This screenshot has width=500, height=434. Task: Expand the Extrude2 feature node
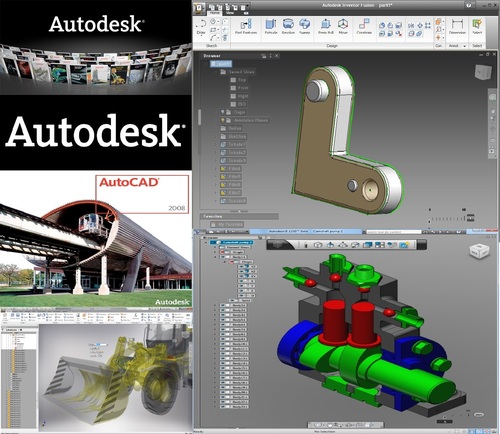(216, 152)
